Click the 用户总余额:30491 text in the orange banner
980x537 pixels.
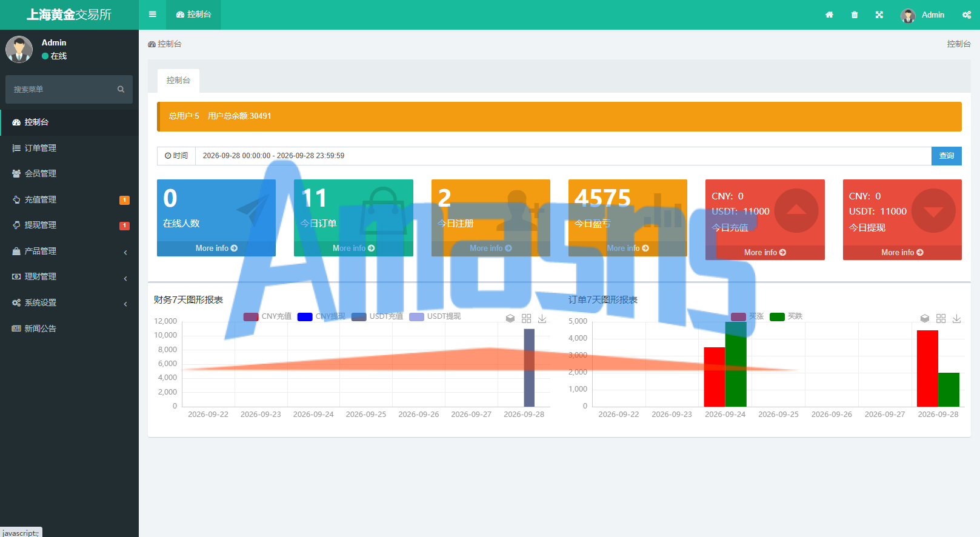(x=239, y=116)
